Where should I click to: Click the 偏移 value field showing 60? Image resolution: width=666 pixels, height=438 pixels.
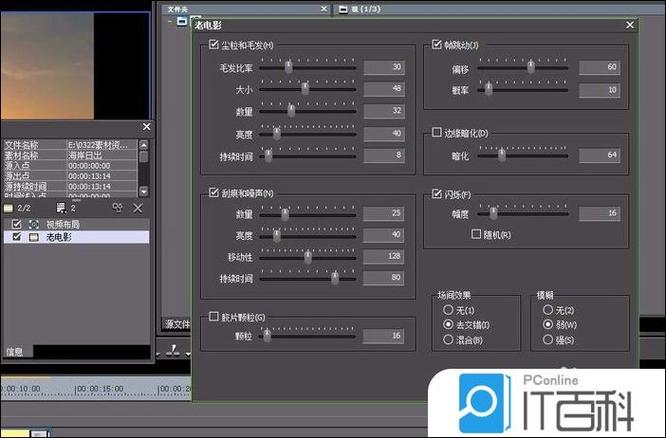click(599, 67)
